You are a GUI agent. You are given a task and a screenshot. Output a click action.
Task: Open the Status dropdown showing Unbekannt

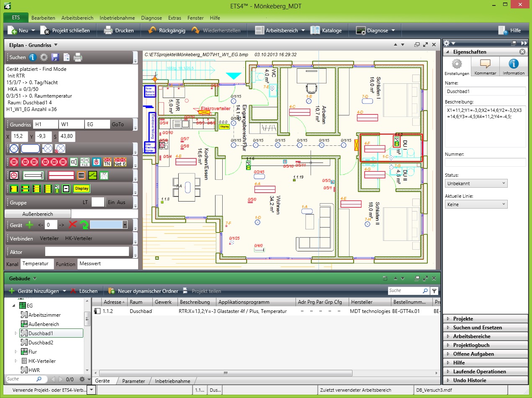click(x=476, y=183)
